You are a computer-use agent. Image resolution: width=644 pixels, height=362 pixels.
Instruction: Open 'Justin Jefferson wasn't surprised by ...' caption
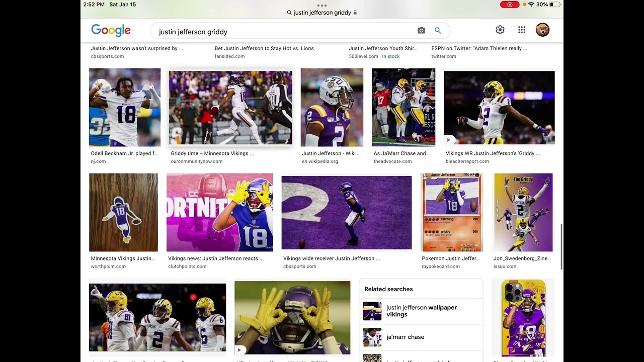(137, 48)
